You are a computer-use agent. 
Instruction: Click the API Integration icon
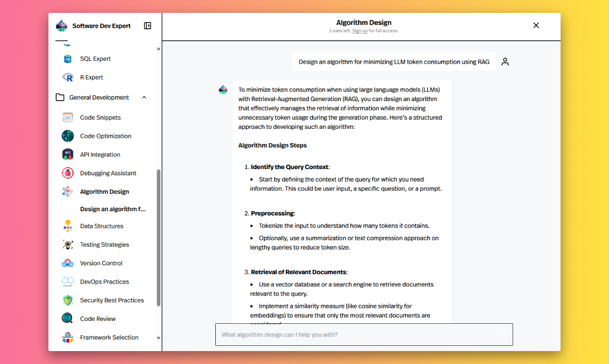coord(68,155)
